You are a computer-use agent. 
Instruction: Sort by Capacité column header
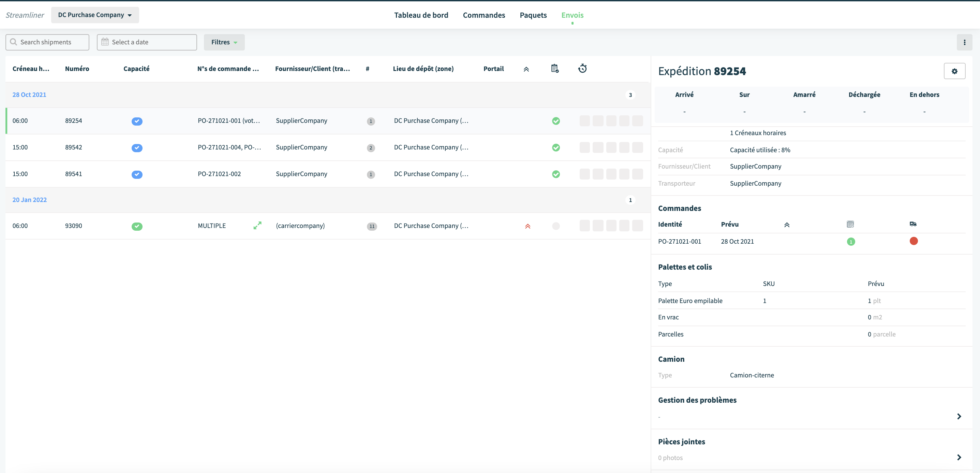[x=136, y=69]
